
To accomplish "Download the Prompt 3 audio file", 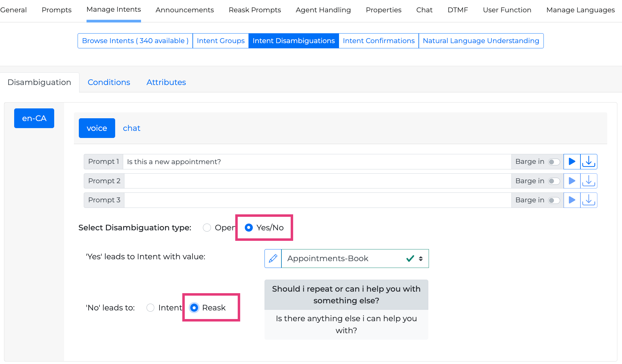I will [588, 200].
